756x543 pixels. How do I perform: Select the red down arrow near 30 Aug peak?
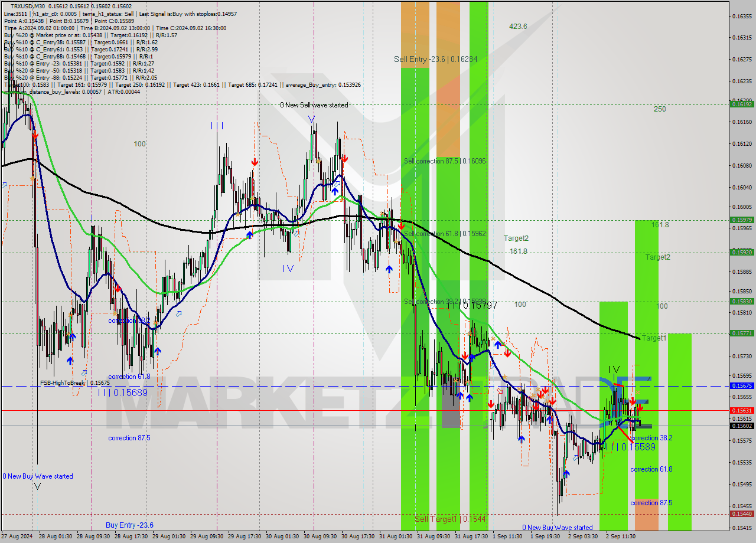(x=344, y=158)
